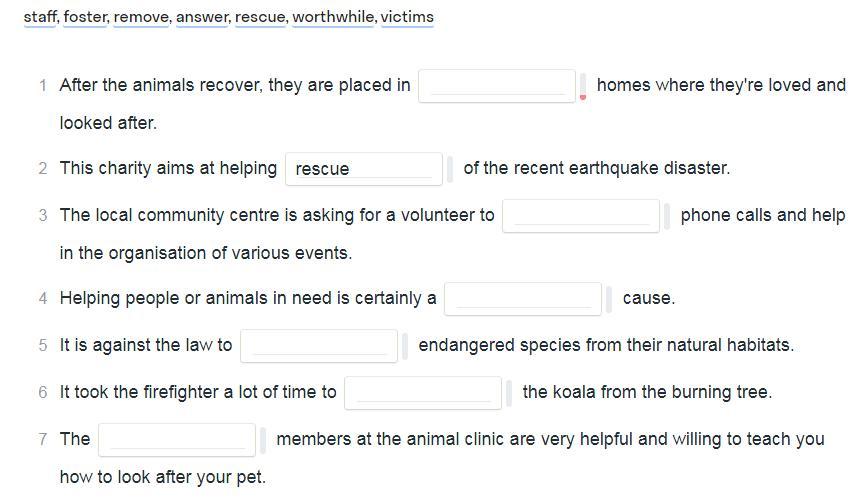The width and height of the screenshot is (855, 501).
Task: Choose 'foster' from the word list
Action: click(x=85, y=17)
